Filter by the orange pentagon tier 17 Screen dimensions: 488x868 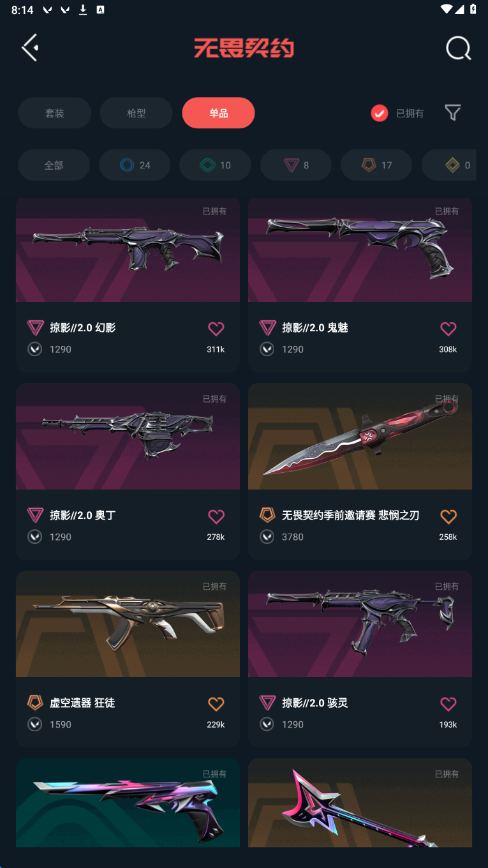[376, 165]
